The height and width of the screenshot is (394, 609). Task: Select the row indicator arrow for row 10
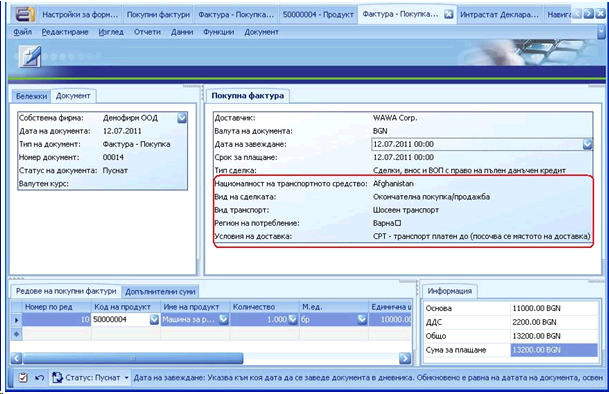click(16, 320)
